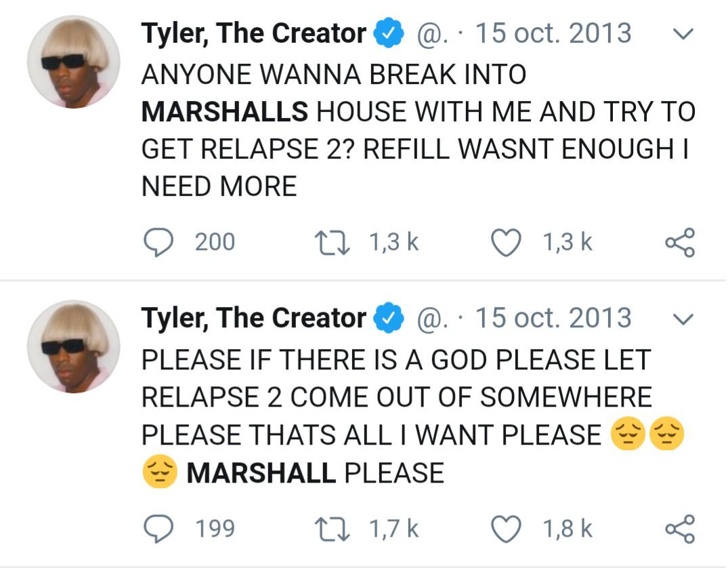Click the verified badge on first tweet
The width and height of the screenshot is (728, 568).
click(x=389, y=34)
